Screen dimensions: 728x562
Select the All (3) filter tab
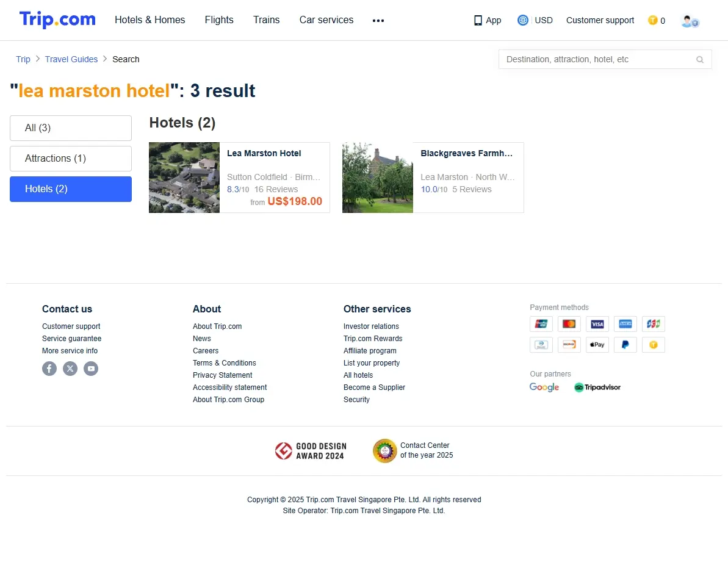(x=71, y=128)
